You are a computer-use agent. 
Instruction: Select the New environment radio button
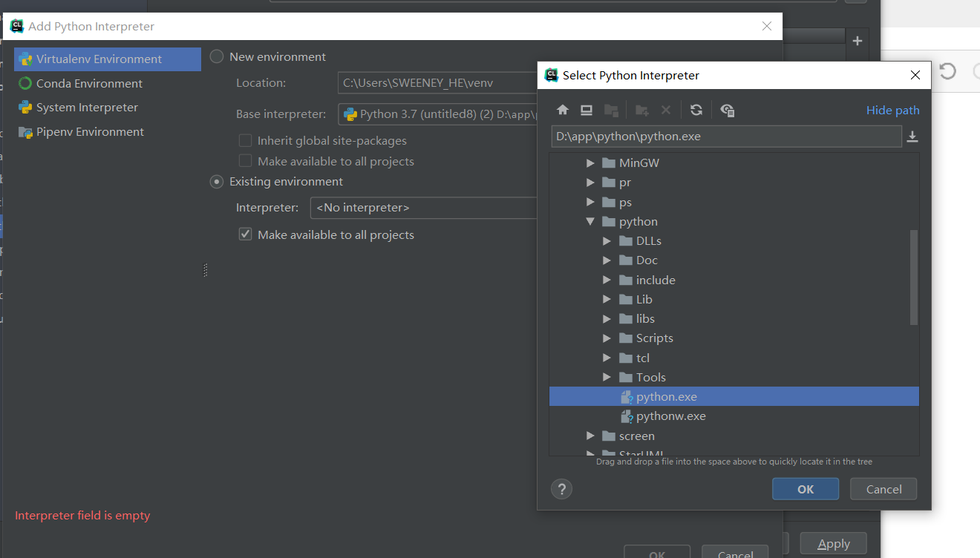(217, 56)
